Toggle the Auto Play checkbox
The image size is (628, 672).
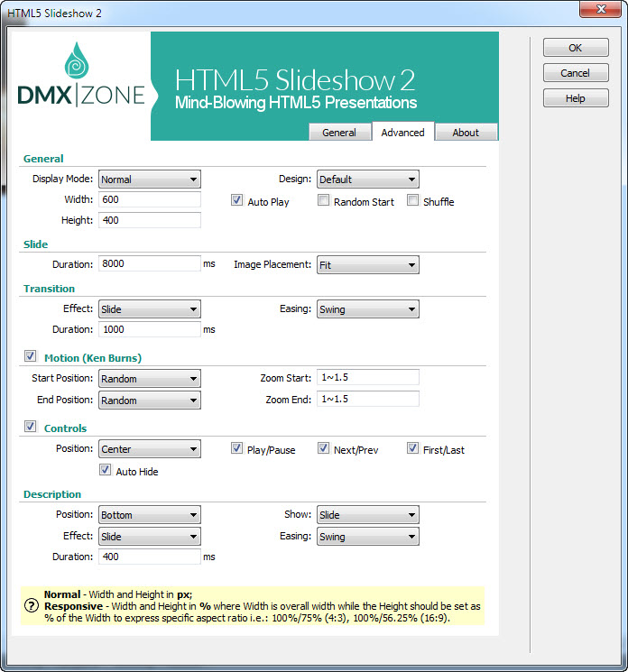[236, 200]
